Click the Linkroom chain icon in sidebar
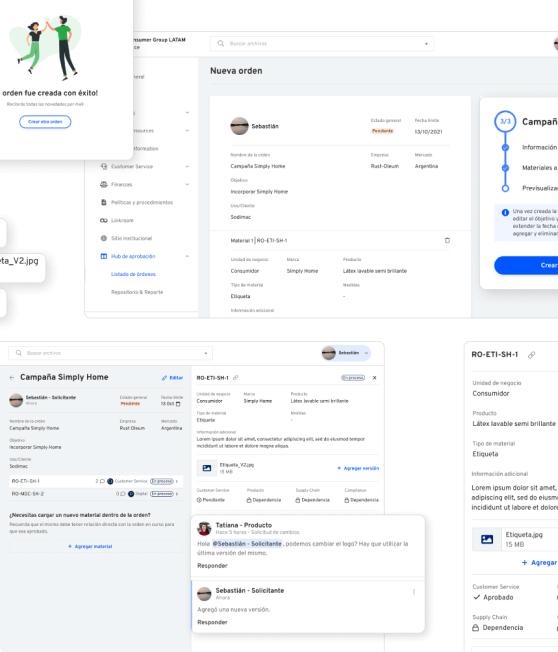The width and height of the screenshot is (558, 652). pos(104,220)
